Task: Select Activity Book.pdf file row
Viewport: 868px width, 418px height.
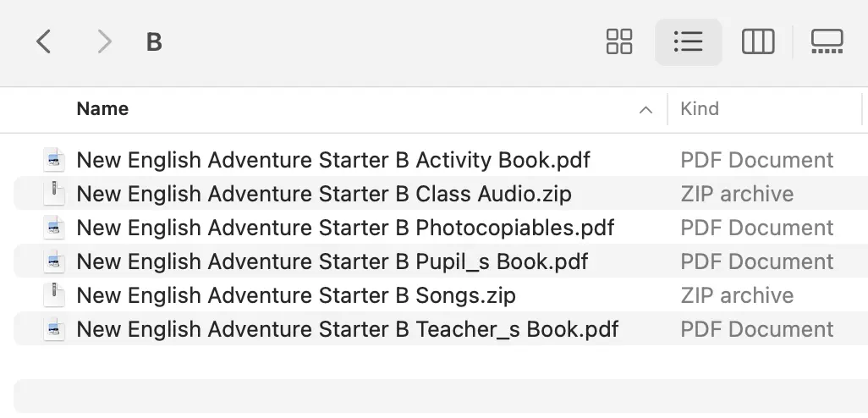Action: pyautogui.click(x=441, y=160)
